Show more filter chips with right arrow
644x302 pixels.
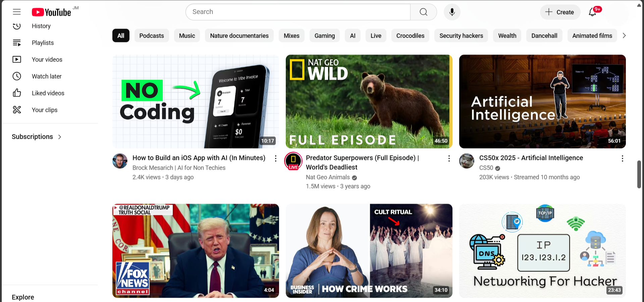coord(624,36)
